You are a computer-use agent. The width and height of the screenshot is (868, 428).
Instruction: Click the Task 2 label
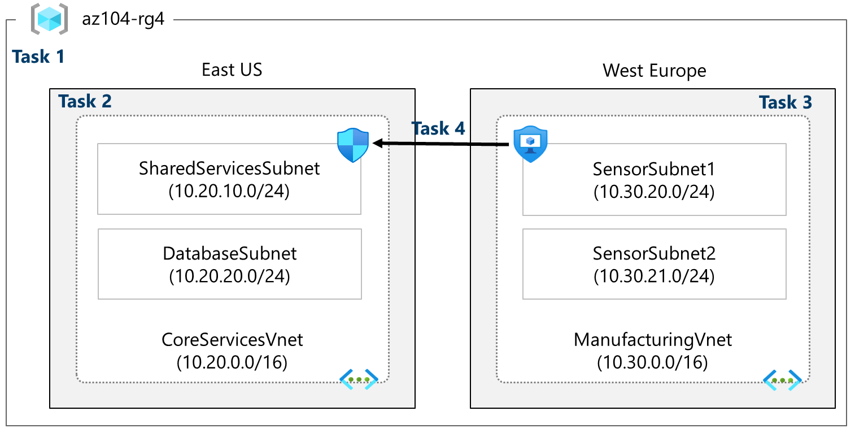[85, 101]
